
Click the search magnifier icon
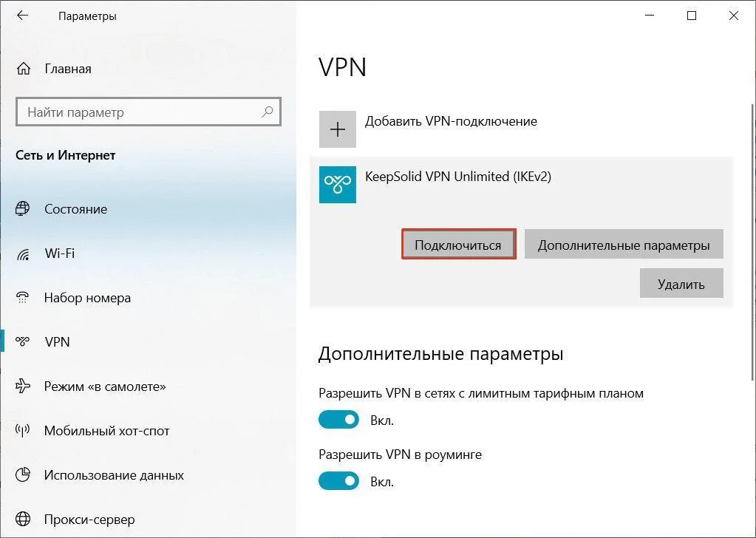coord(268,112)
